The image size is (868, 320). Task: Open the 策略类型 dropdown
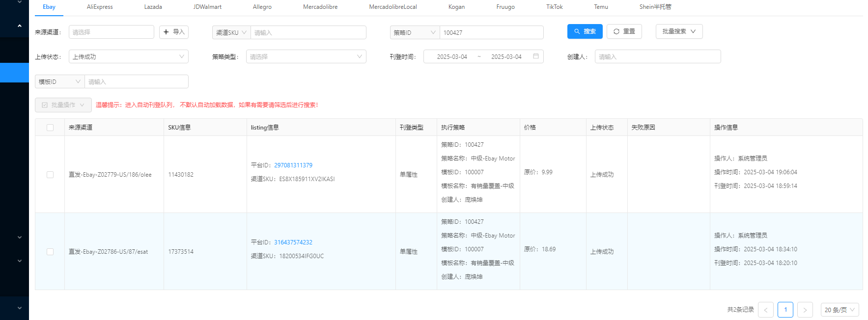click(306, 56)
